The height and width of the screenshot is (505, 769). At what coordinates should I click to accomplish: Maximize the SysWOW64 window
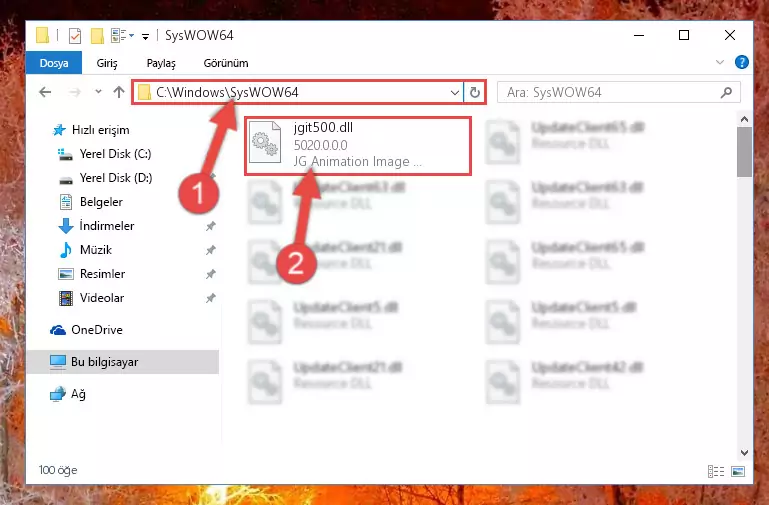point(684,35)
